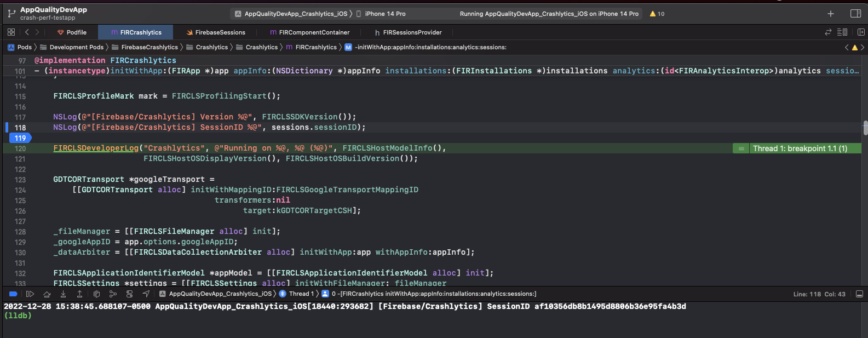Click _googleAppID assignment on line 129
The height and width of the screenshot is (338, 868).
tap(145, 242)
